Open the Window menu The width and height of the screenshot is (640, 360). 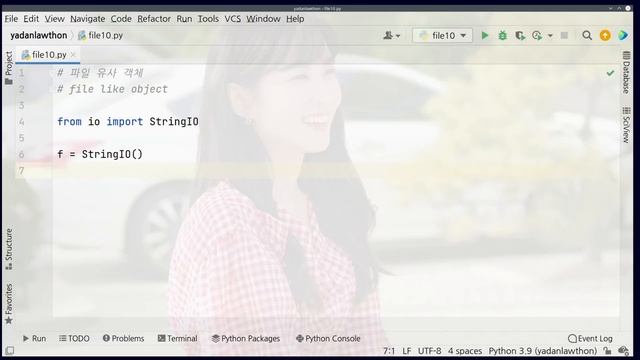[x=263, y=19]
